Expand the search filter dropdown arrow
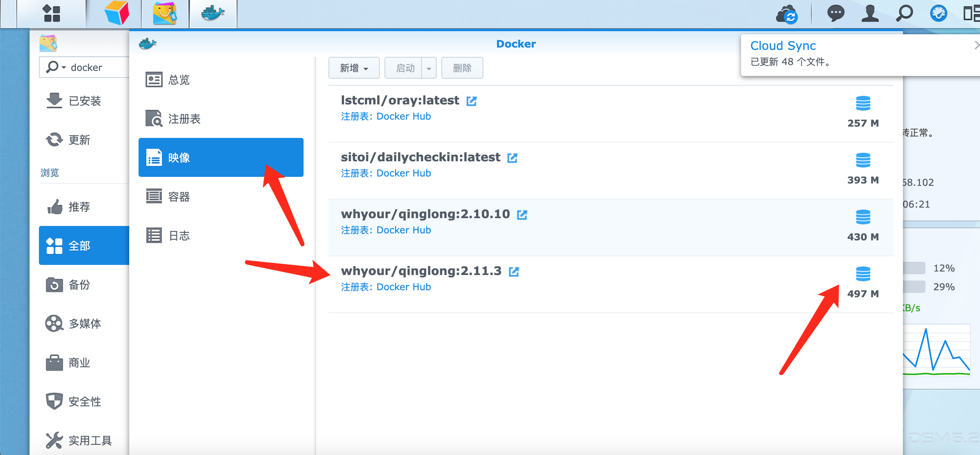 tap(64, 67)
